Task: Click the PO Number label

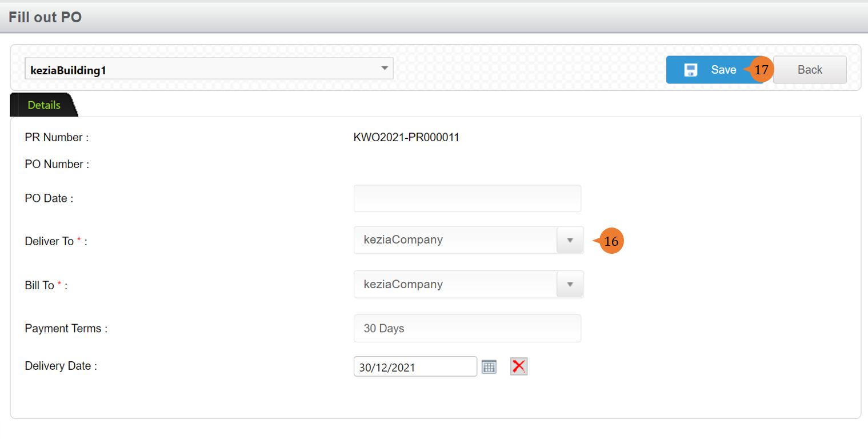Action: (57, 165)
